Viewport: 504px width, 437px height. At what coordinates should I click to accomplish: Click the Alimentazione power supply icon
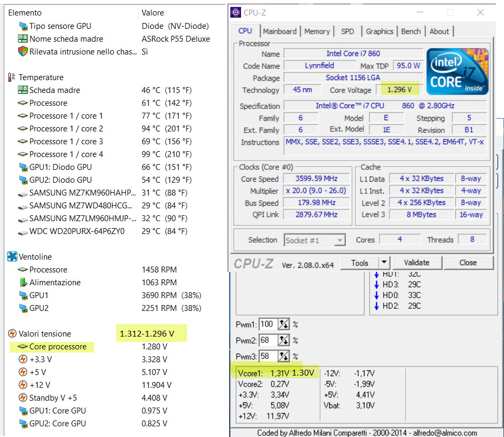[x=23, y=282]
